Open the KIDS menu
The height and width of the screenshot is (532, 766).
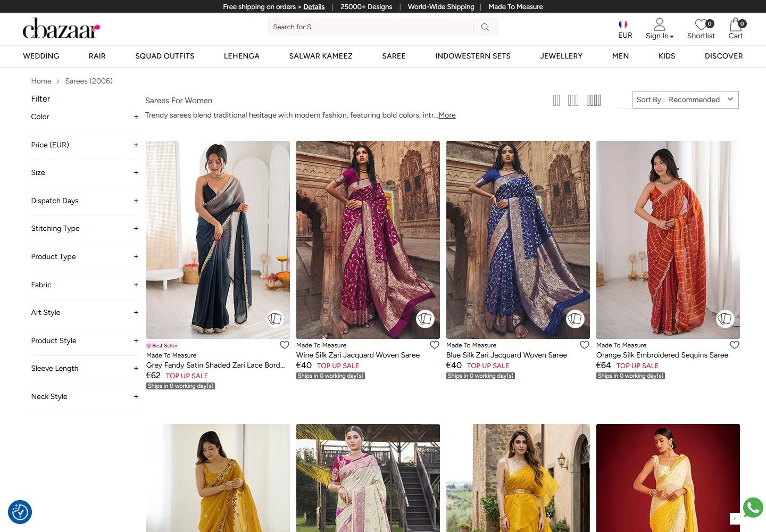[x=667, y=56]
